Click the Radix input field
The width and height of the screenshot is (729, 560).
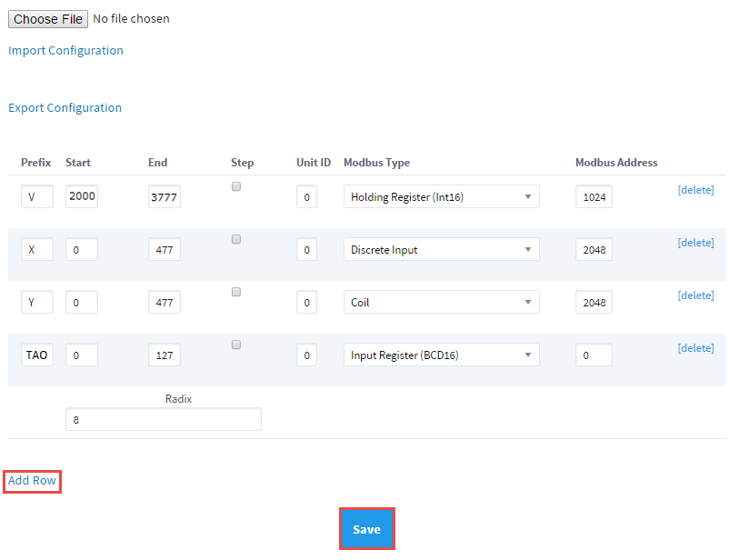pos(163,419)
